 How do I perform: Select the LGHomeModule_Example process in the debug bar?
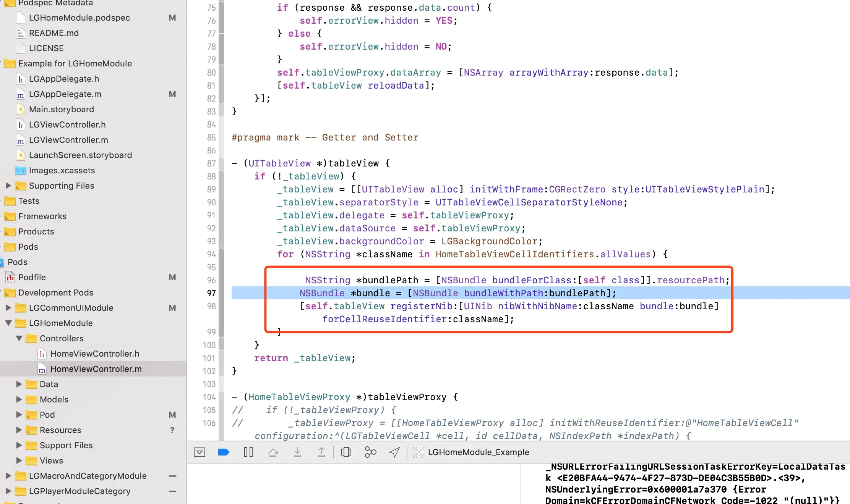coord(478,452)
